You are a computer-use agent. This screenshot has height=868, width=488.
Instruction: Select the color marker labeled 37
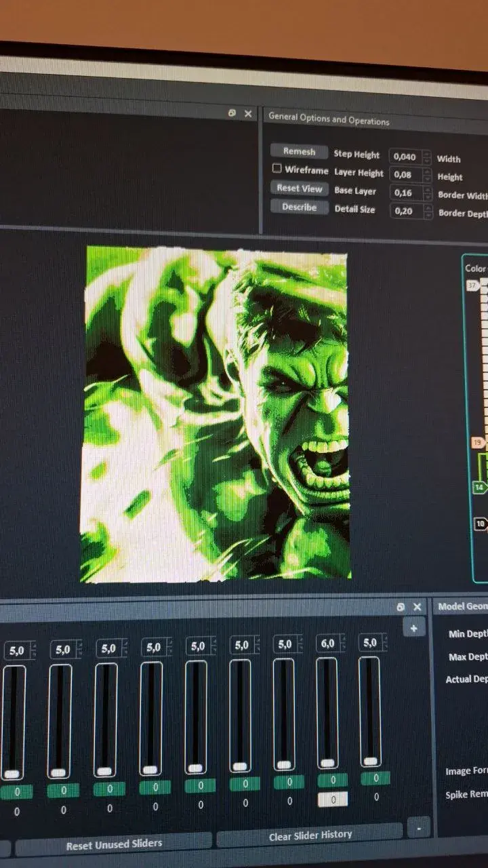point(472,285)
